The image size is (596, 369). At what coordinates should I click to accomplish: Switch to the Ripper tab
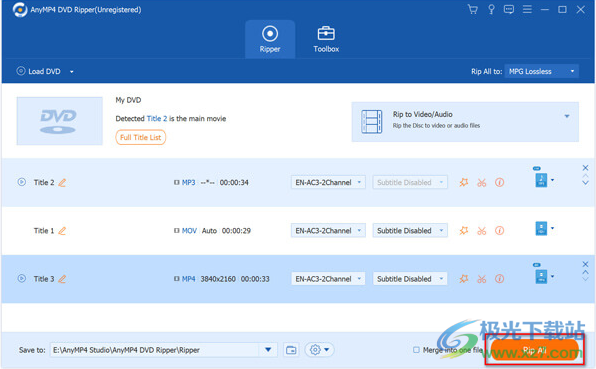click(270, 39)
